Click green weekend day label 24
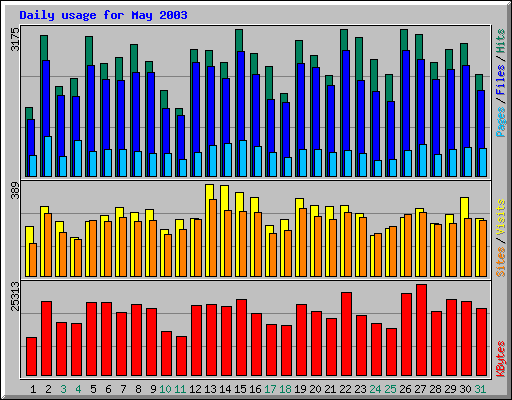Viewport: 512px width, 400px height. tap(375, 389)
